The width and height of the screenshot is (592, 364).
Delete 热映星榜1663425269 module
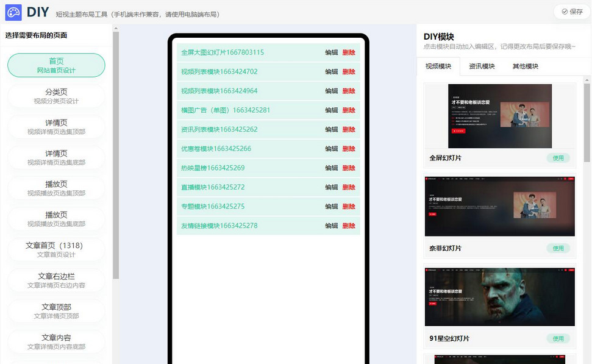click(349, 168)
